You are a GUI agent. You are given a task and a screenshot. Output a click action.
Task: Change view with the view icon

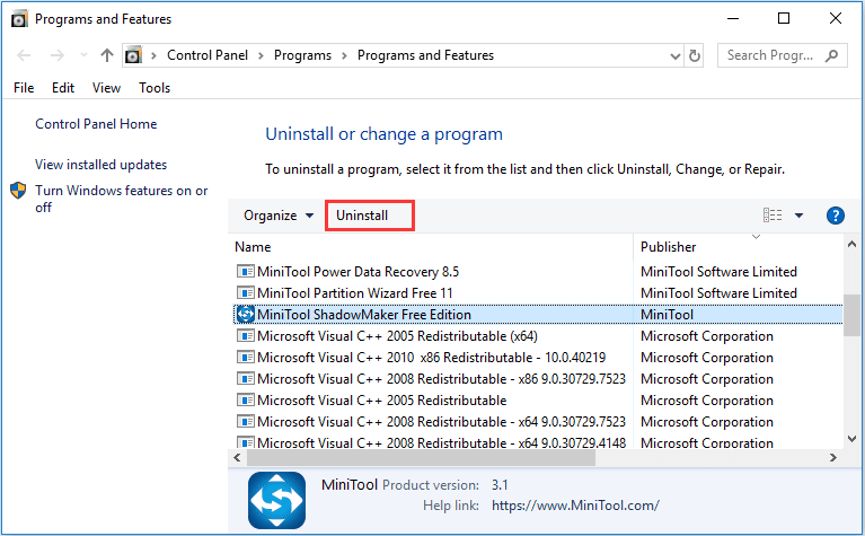pyautogui.click(x=772, y=215)
